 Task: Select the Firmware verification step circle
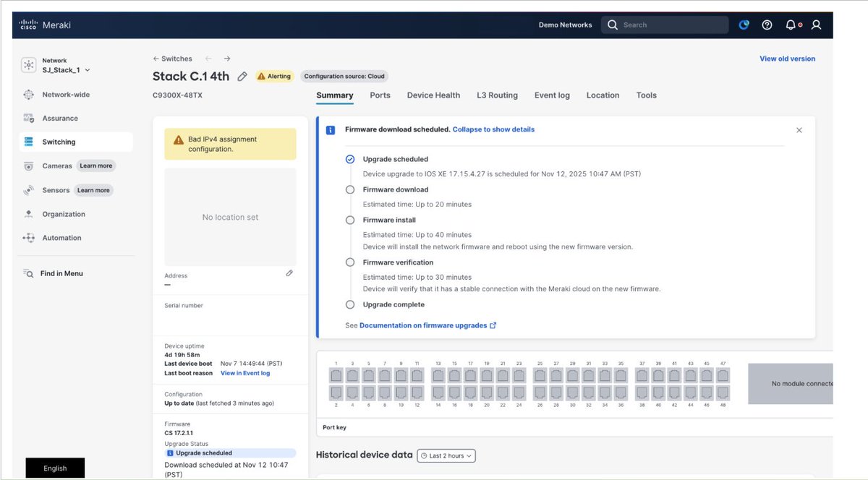click(x=350, y=262)
